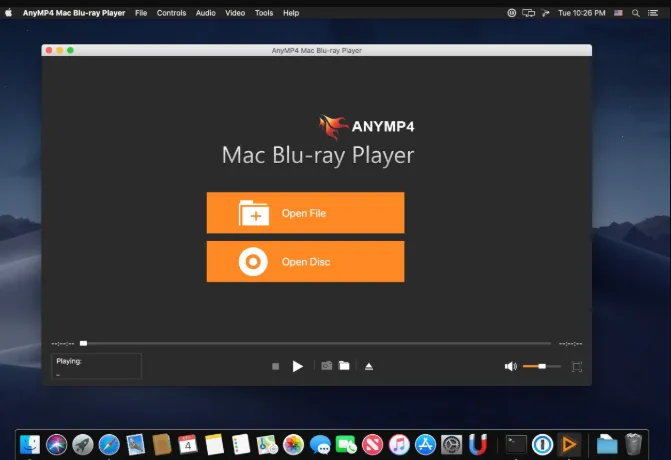Open Spotlight search in menu bar

point(636,13)
